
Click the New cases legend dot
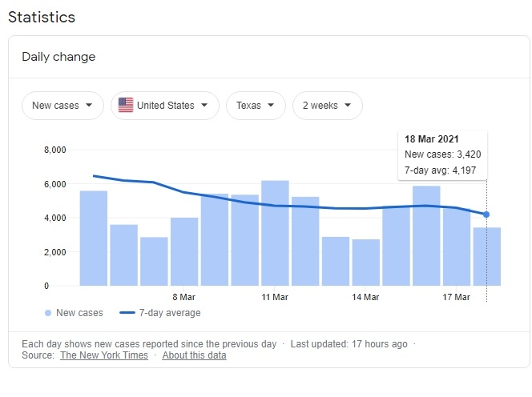tap(48, 313)
